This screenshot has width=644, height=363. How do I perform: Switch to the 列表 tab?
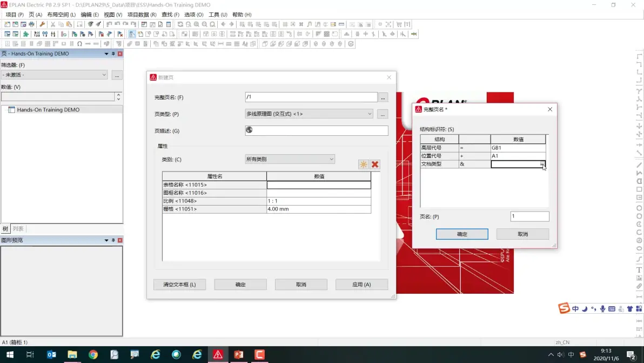(18, 229)
